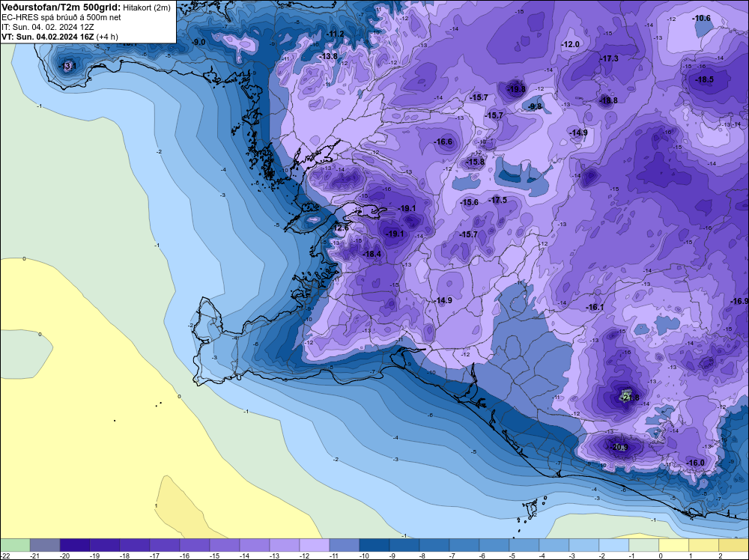Click the light green legend swatch above -22

tap(15, 545)
